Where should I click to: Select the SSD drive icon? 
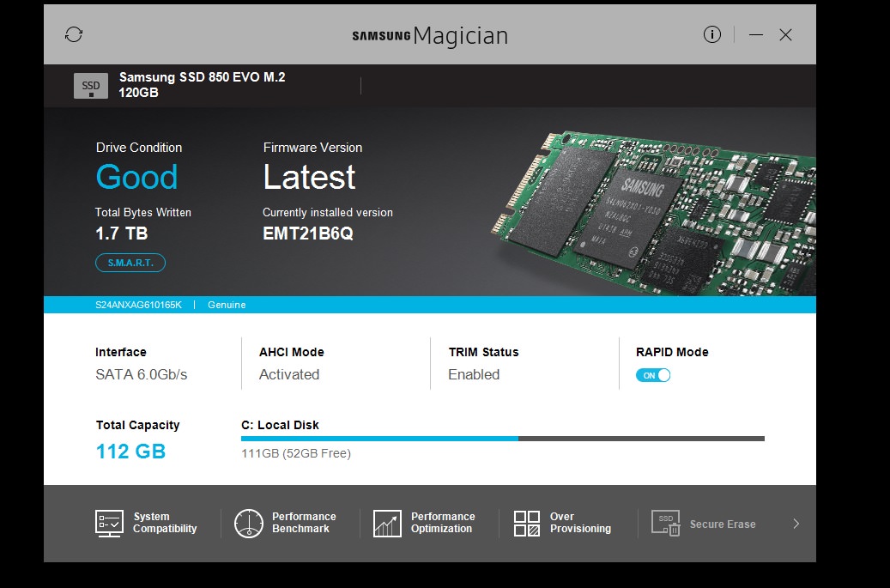point(91,86)
